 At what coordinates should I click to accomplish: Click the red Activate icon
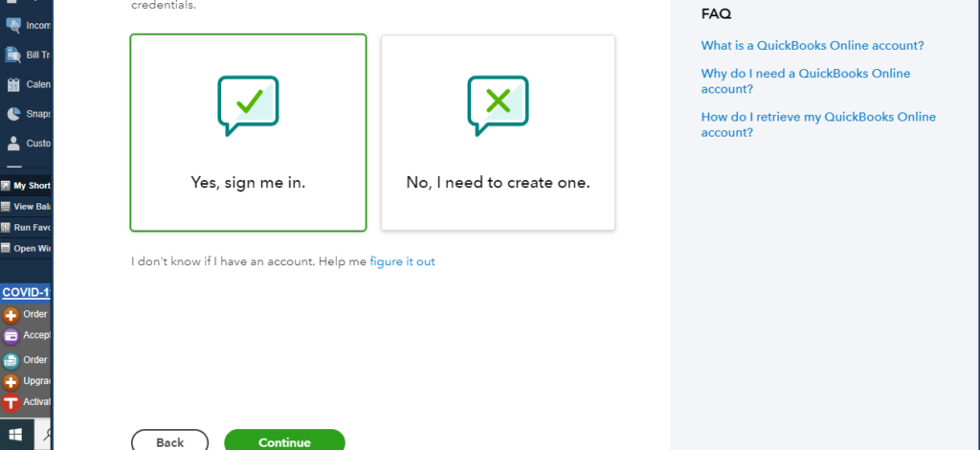(x=11, y=403)
